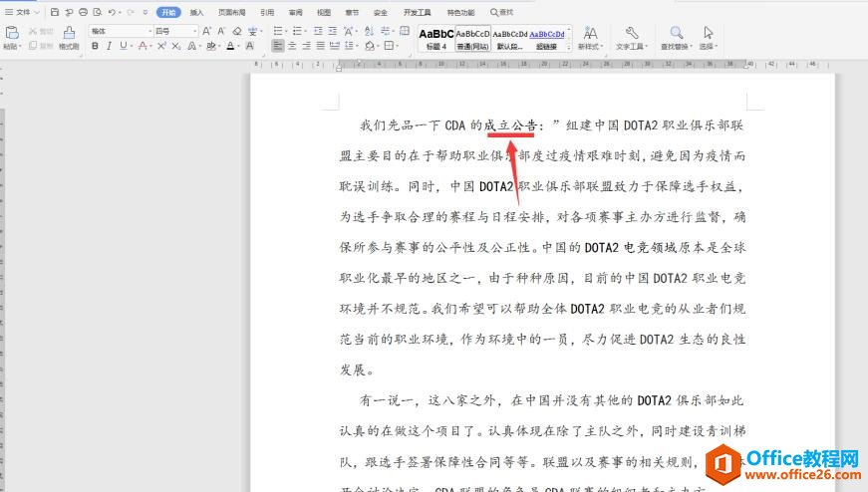This screenshot has width=868, height=492.
Task: Open the View tab
Action: (x=324, y=12)
